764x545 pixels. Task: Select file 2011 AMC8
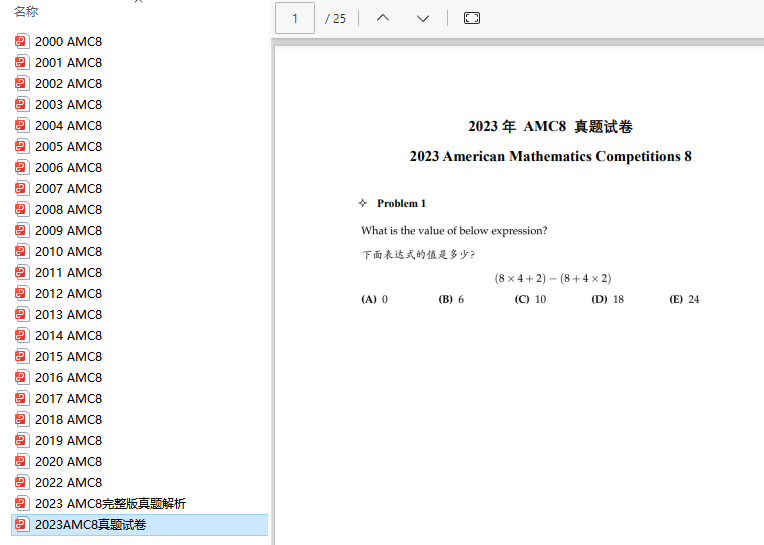click(x=68, y=272)
